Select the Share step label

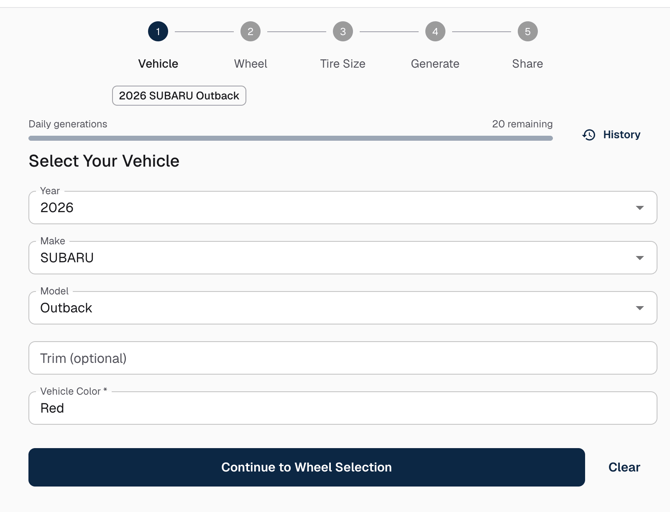click(528, 64)
